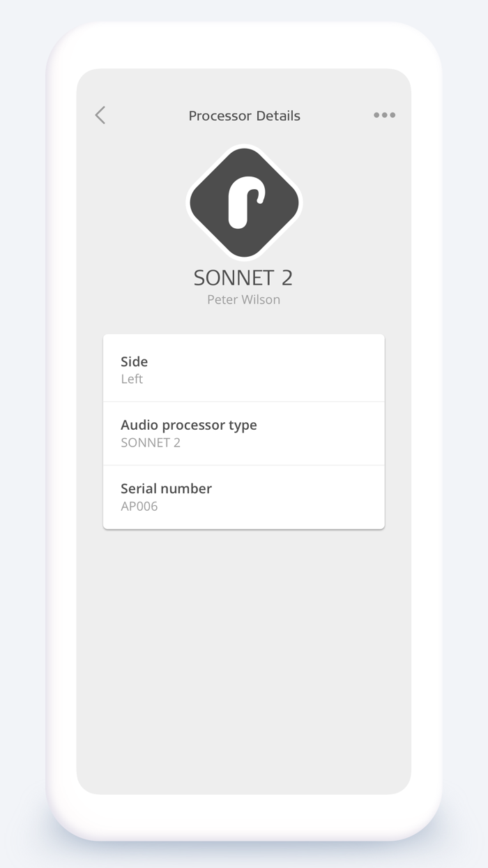488x868 pixels.
Task: Open the Serial number details row
Action: [243, 496]
